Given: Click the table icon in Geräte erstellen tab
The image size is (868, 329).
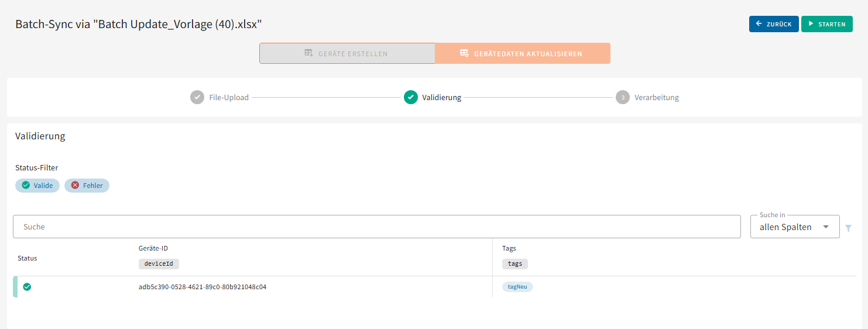Looking at the screenshot, I should (x=308, y=53).
